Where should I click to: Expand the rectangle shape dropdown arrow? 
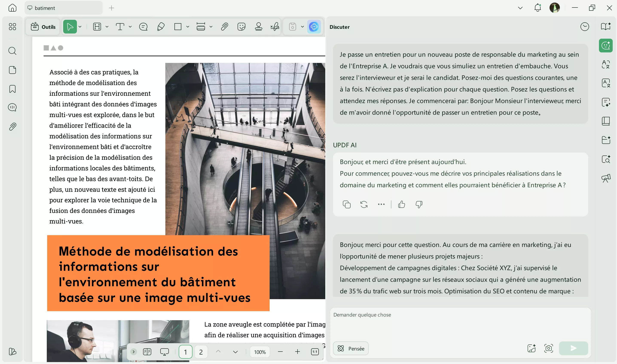[188, 26]
